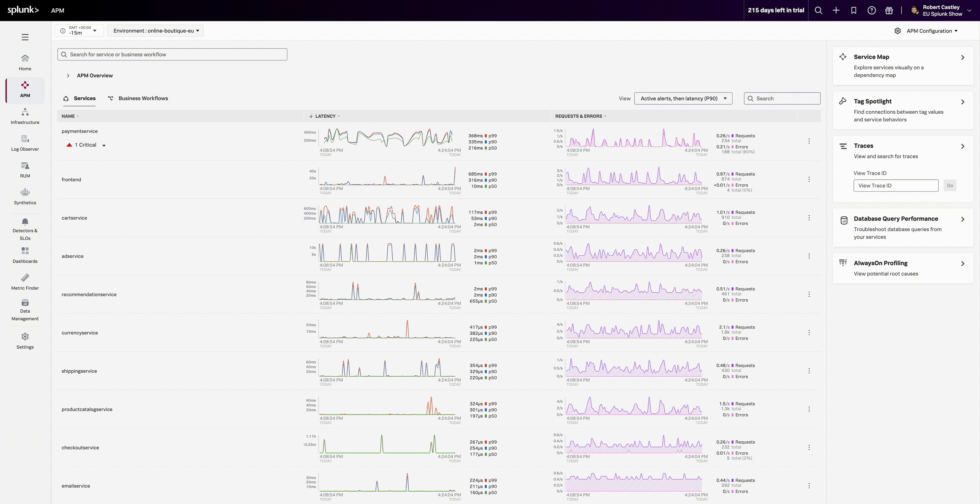Open the adservice service link
The height and width of the screenshot is (504, 980).
click(x=72, y=256)
